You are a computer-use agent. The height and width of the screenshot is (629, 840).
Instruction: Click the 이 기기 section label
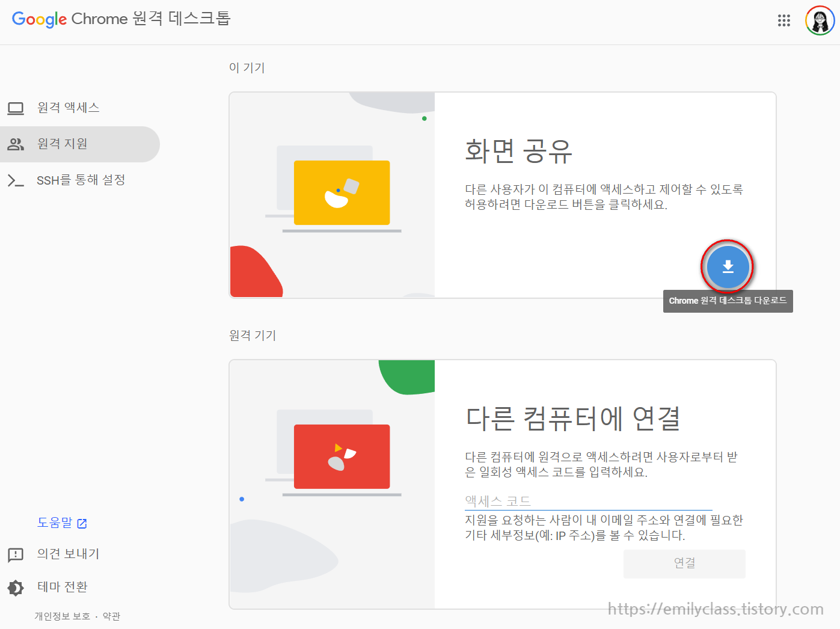(x=247, y=67)
